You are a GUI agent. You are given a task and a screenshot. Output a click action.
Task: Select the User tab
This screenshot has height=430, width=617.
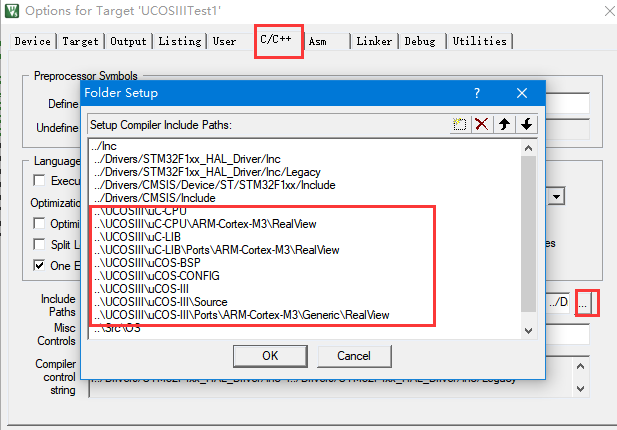[x=224, y=41]
